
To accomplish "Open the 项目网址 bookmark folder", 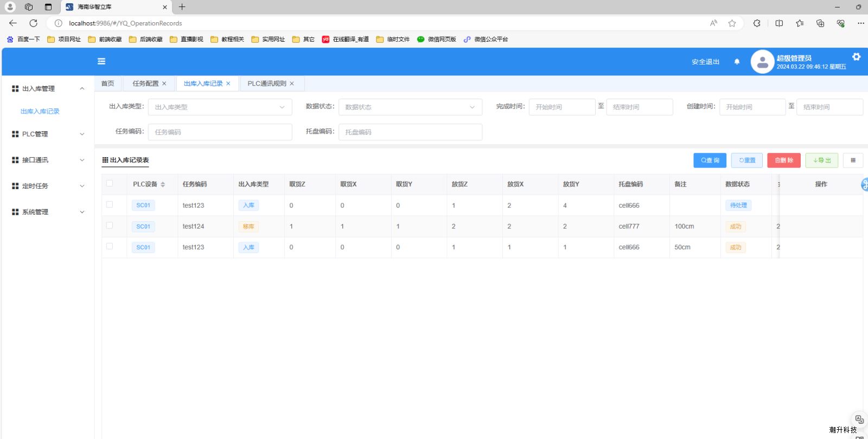I will tap(64, 39).
